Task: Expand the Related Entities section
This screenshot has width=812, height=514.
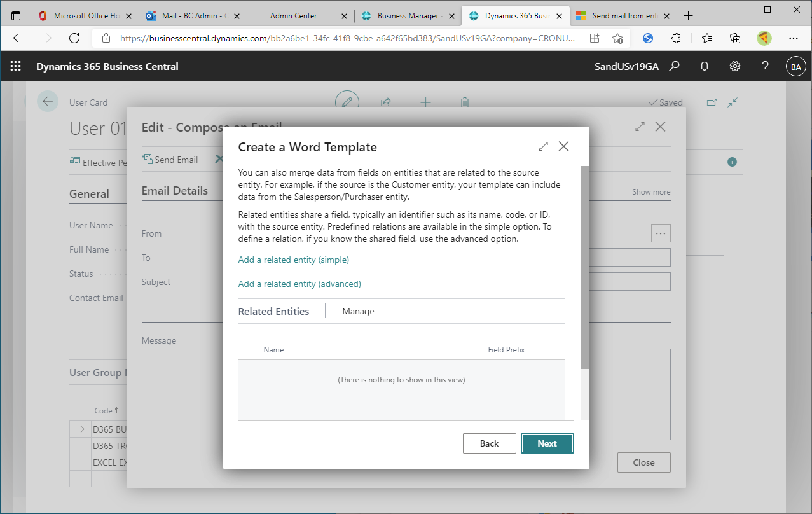Action: (x=273, y=311)
